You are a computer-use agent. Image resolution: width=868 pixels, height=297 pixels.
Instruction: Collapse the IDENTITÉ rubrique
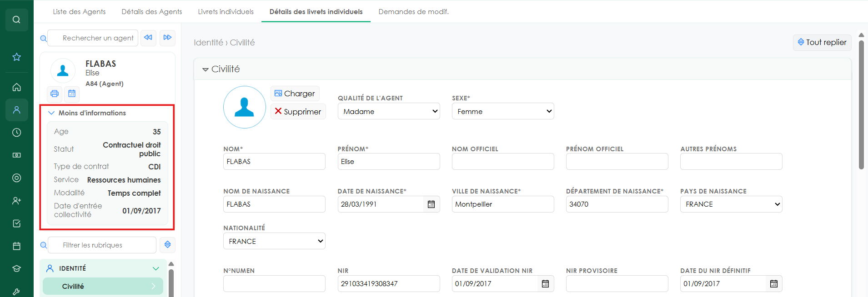(x=102, y=268)
